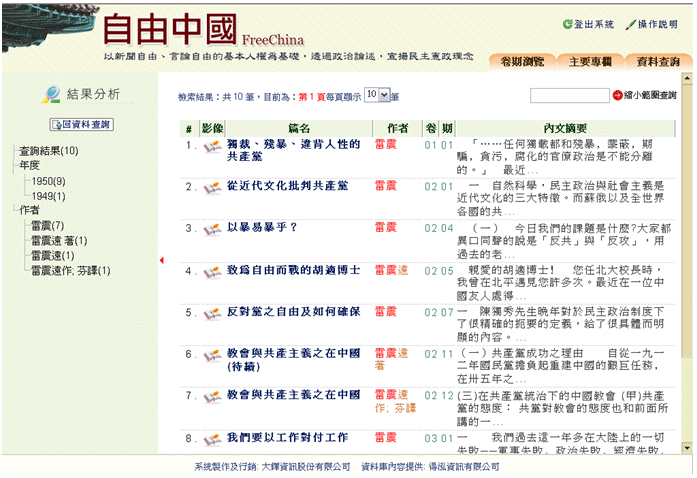Click the 操作說明 pencil help icon
The width and height of the screenshot is (697, 478).
coord(630,24)
